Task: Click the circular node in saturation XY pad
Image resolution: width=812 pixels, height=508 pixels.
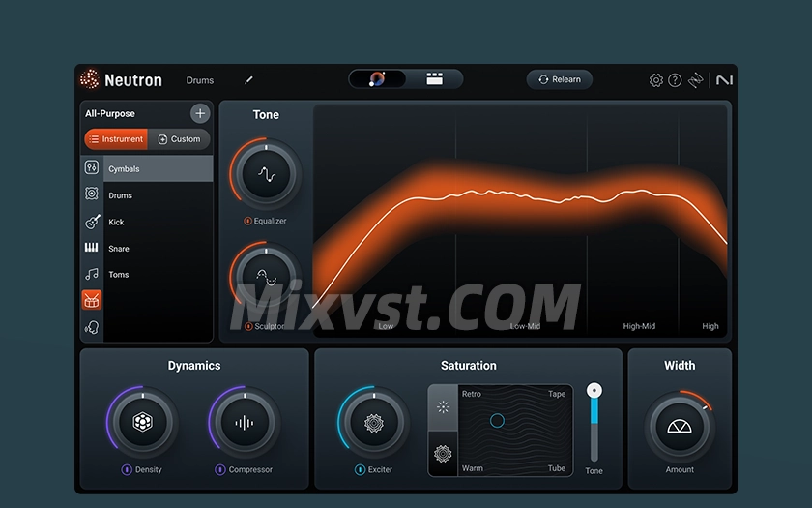Action: (x=497, y=420)
